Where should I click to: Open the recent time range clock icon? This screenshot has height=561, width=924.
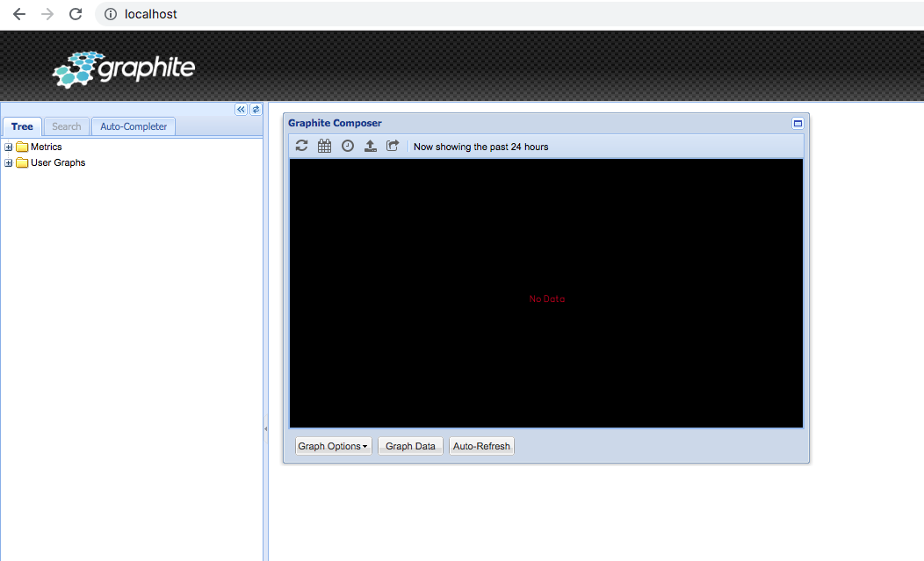348,146
